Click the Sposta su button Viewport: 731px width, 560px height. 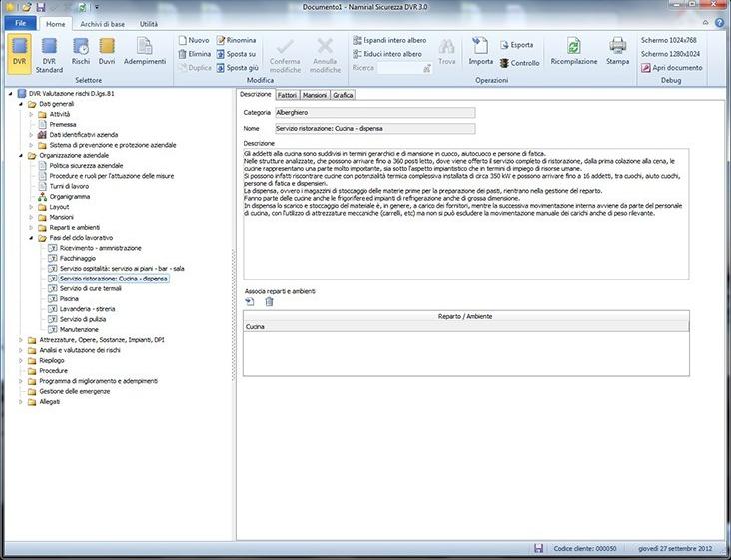pyautogui.click(x=236, y=54)
